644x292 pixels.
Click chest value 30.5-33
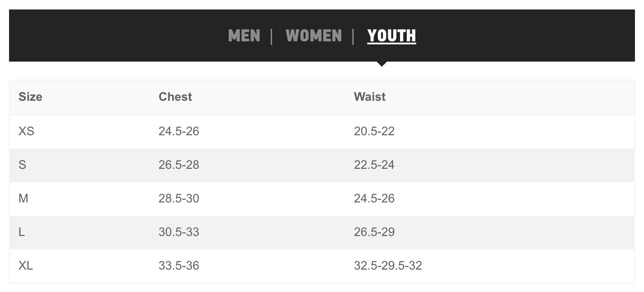(x=179, y=232)
